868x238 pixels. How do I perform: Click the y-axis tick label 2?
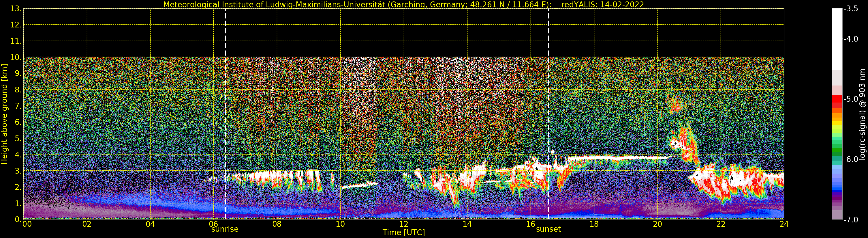tap(18, 187)
